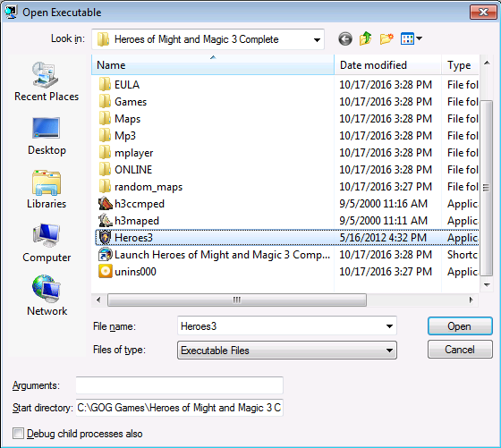Select the random_maps folder icon
This screenshot has width=501, height=448.
(x=105, y=186)
